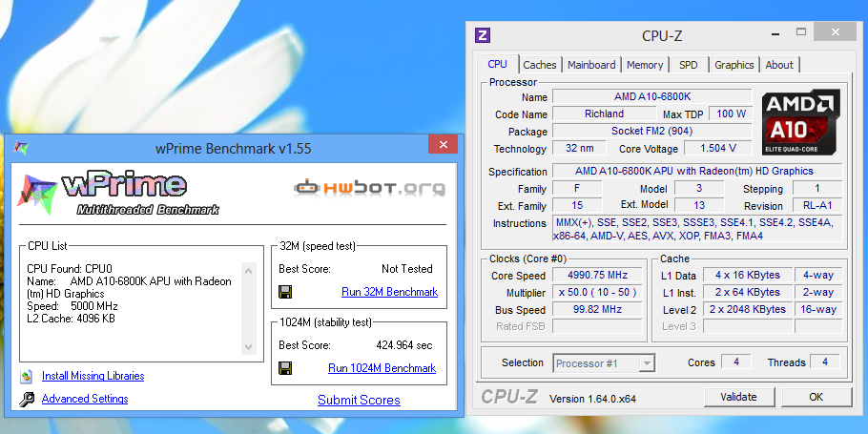868x434 pixels.
Task: Click the floppy disk icon beside Run 32M Benchmark
Action: coord(285,292)
